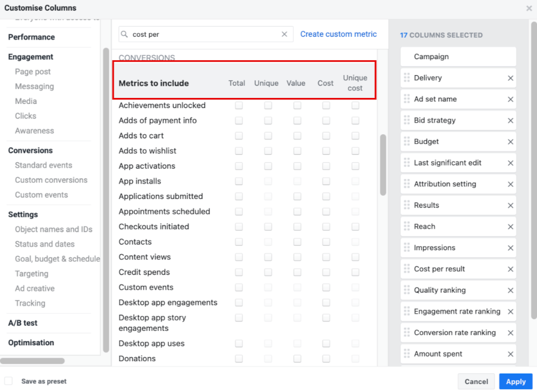Viewport: 537px width, 392px height.
Task: Click the Ad creative subcategory
Action: point(35,289)
